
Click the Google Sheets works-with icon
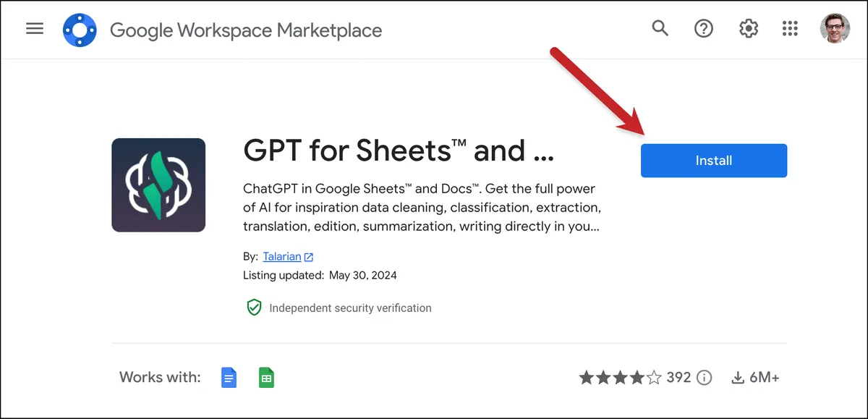pyautogui.click(x=266, y=378)
